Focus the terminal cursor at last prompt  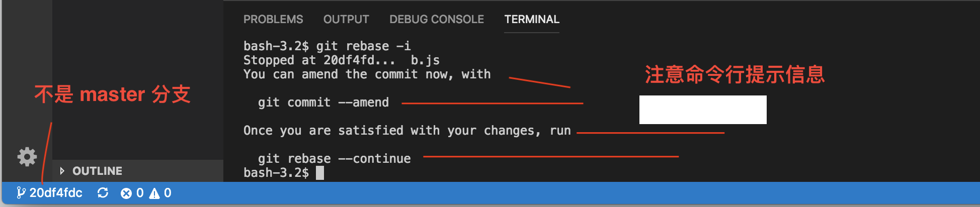point(320,173)
